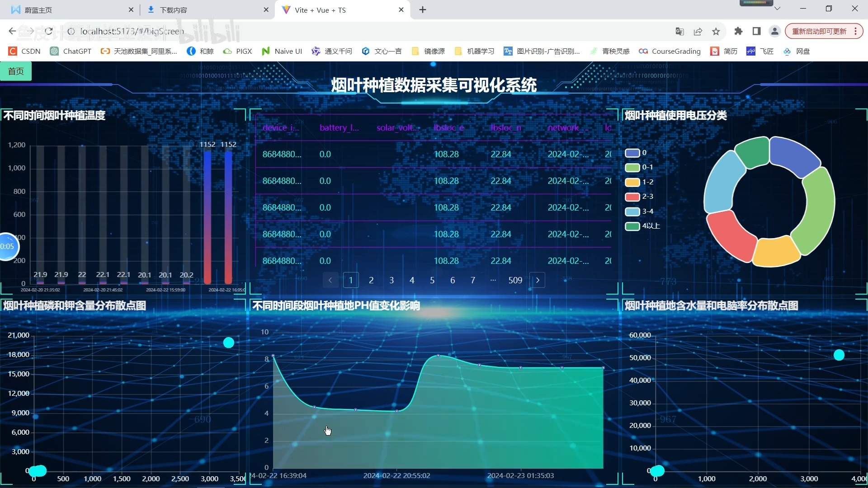The height and width of the screenshot is (488, 868).
Task: Toggle the 0-1 legend entry
Action: [639, 167]
